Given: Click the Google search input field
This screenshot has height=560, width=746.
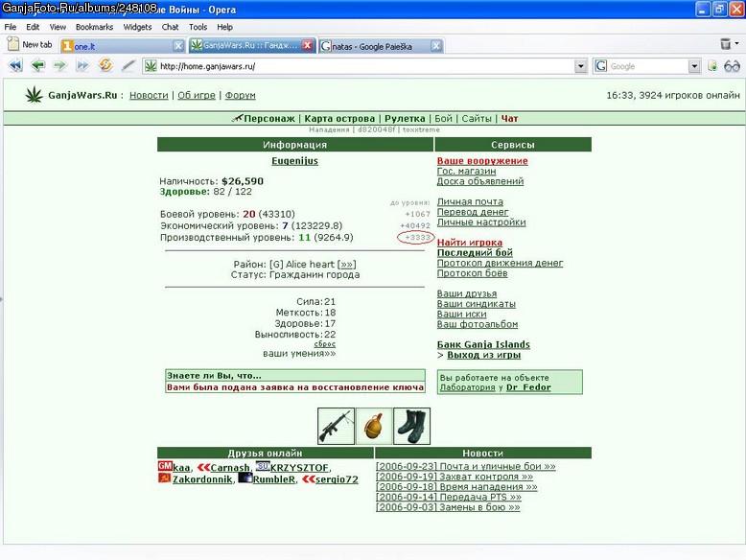Looking at the screenshot, I should (647, 66).
